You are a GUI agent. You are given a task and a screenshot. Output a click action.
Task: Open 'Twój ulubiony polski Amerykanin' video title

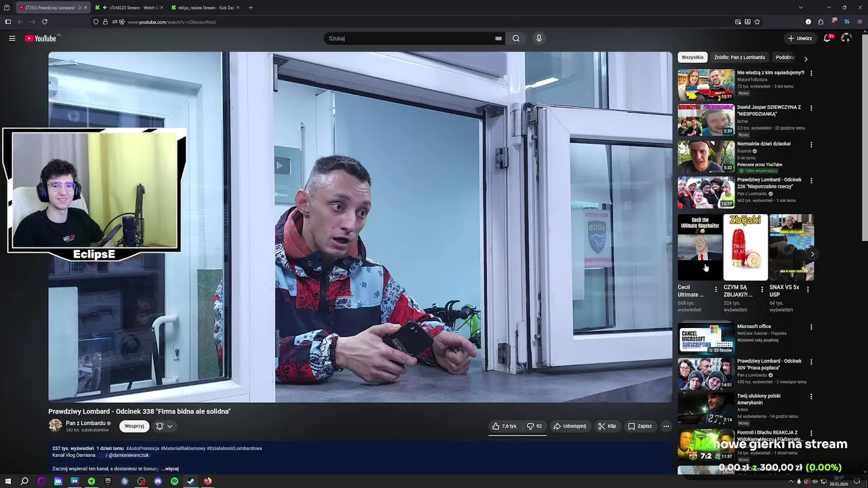(759, 399)
